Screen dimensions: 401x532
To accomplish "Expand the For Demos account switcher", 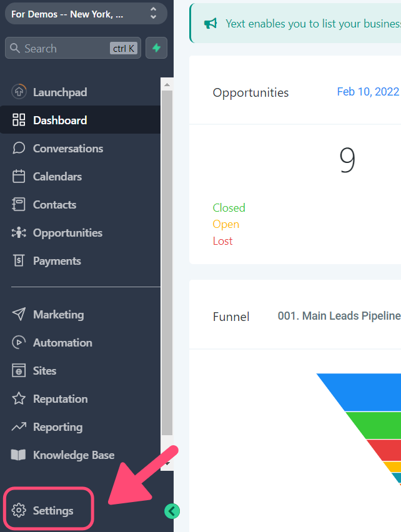I will pos(86,14).
